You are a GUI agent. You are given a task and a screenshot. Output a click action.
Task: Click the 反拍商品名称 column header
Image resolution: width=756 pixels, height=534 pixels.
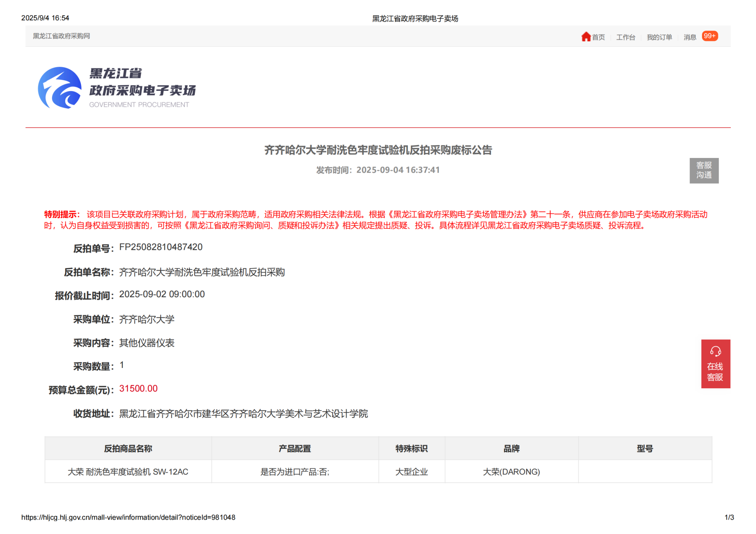[x=128, y=448]
